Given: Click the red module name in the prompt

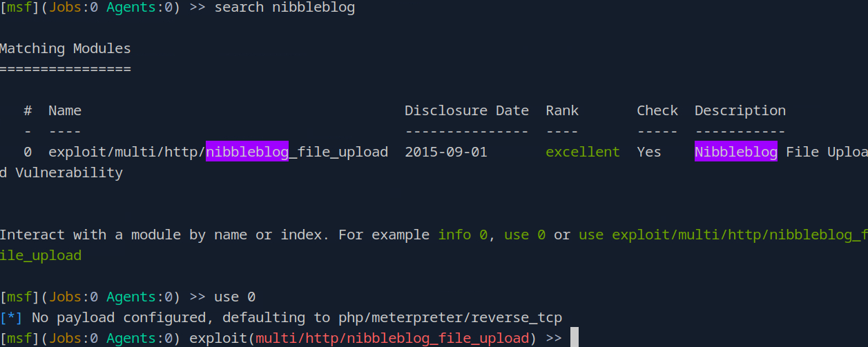Looking at the screenshot, I should tap(392, 338).
